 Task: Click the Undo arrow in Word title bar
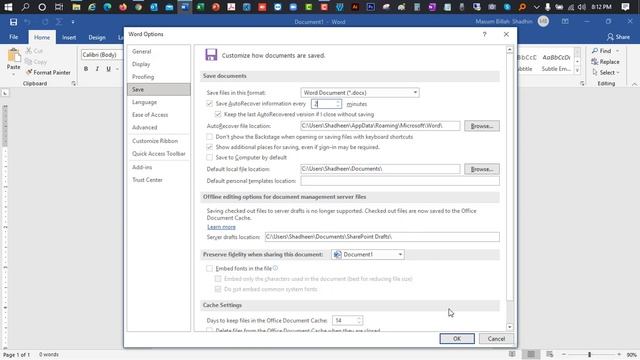tap(27, 22)
